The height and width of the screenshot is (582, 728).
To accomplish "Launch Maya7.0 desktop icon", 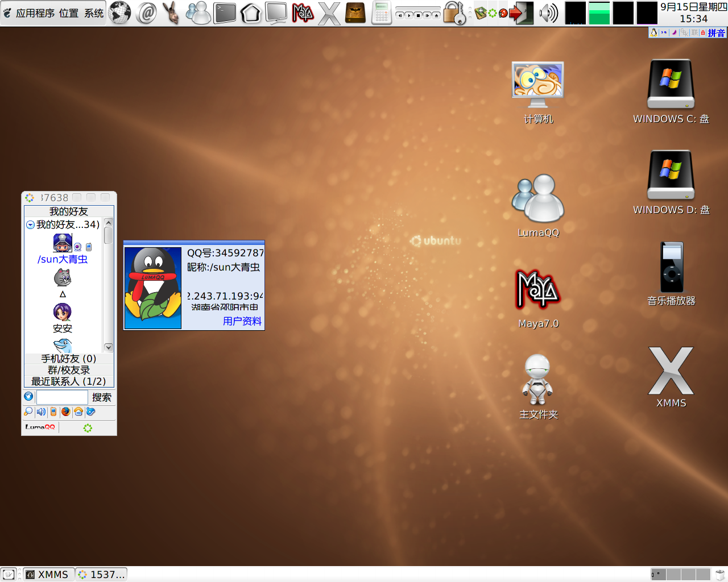I will click(x=538, y=298).
